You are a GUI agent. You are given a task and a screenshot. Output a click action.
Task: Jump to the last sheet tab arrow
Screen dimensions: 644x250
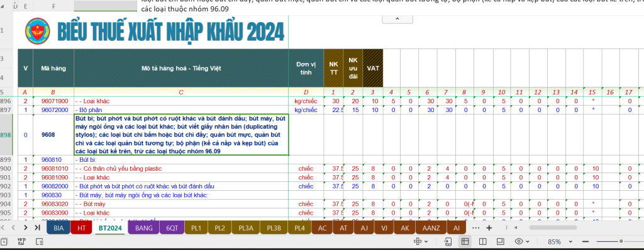(37, 227)
